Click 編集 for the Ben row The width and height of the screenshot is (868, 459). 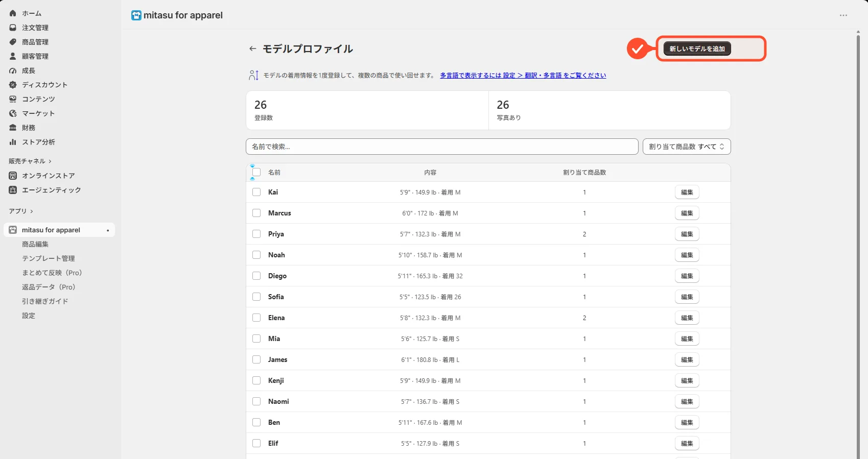(687, 422)
